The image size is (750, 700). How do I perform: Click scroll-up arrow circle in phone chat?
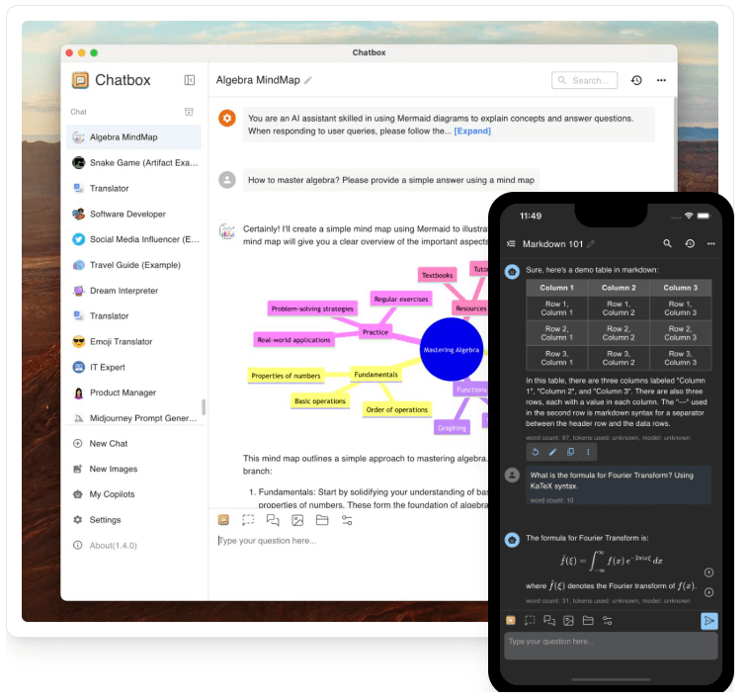tap(709, 572)
